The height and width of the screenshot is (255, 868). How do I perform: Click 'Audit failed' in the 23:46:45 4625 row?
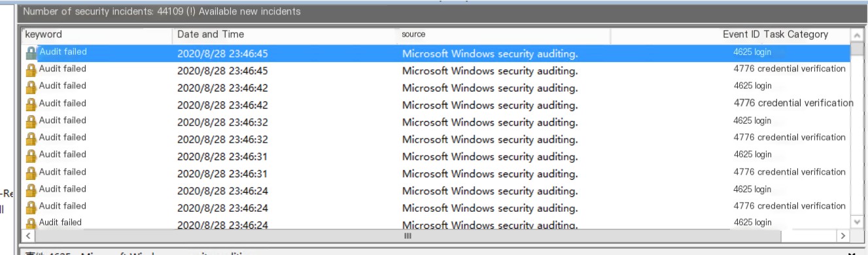click(x=62, y=52)
